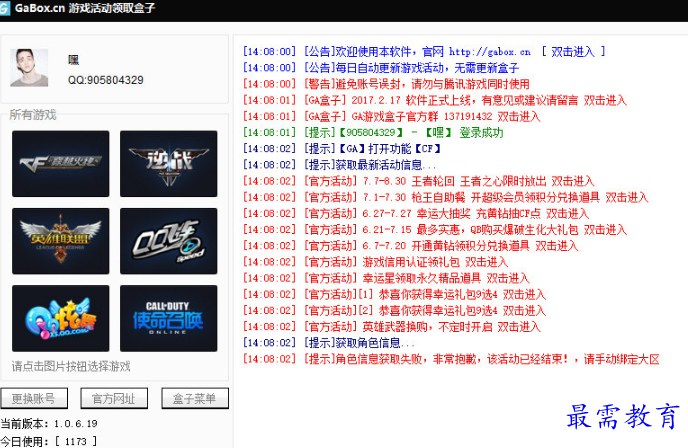This screenshot has width=688, height=448.
Task: Select log line 2017.2.17 软件正式上线
Action: pyautogui.click(x=435, y=100)
